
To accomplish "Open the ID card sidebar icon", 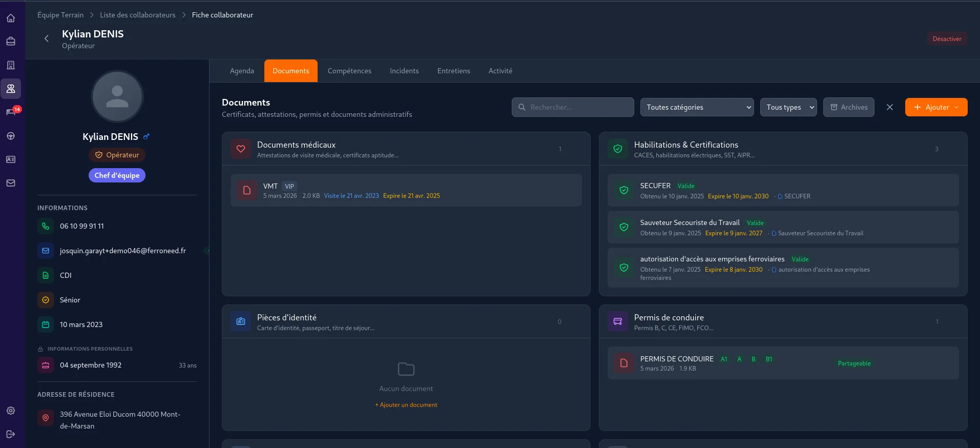I will point(11,159).
